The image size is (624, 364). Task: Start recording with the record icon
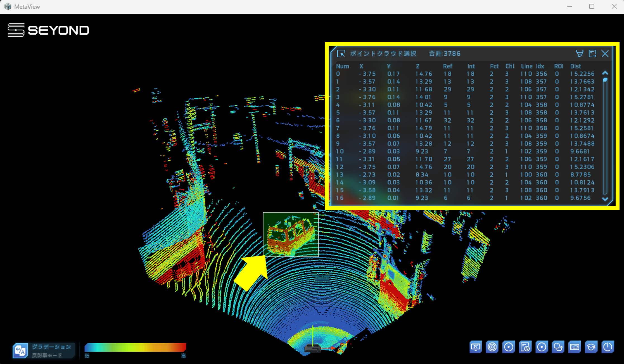(542, 347)
